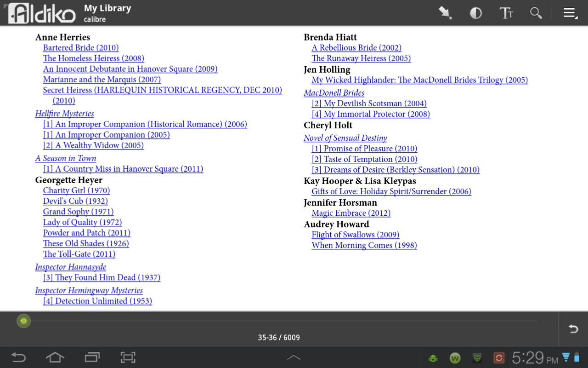This screenshot has width=588, height=368.
Task: Open the green W notification icon
Action: coord(455,358)
